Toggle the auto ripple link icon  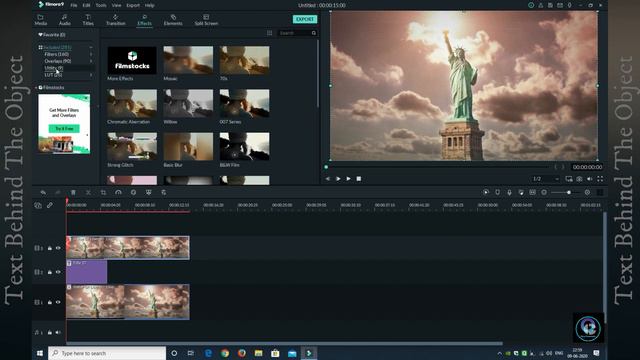tap(50, 205)
